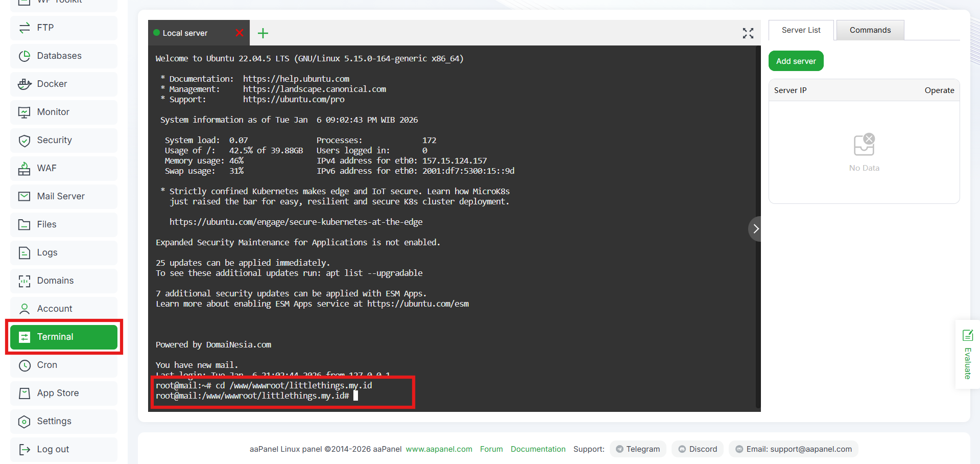Click the WAF firewall icon

pos(25,168)
